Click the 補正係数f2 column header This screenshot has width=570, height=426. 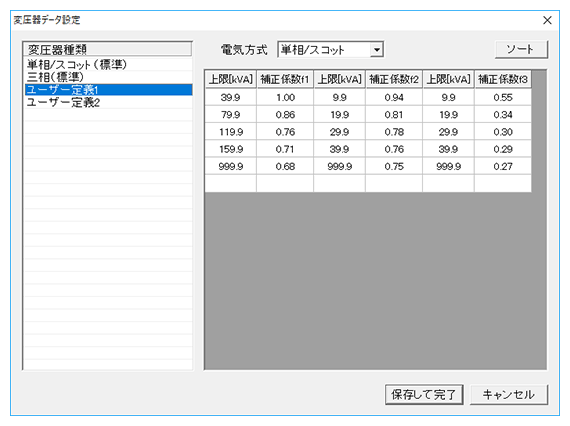click(394, 79)
